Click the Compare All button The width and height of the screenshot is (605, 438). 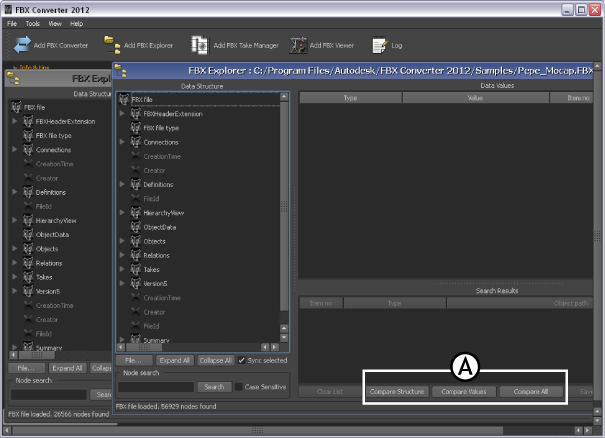pos(531,392)
